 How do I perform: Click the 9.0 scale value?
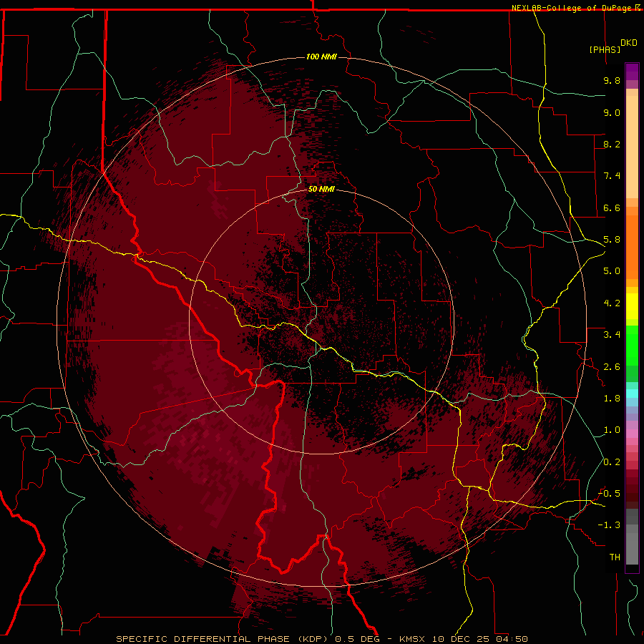pos(612,112)
